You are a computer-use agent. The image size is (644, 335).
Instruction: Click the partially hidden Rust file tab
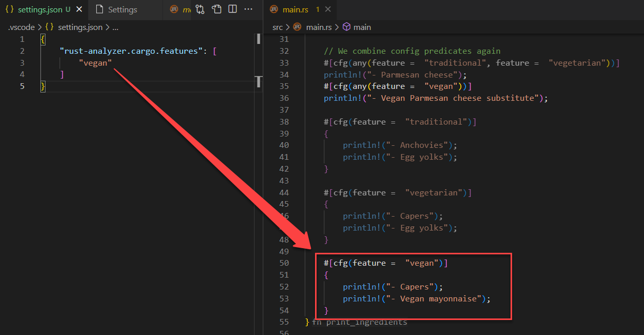(181, 9)
